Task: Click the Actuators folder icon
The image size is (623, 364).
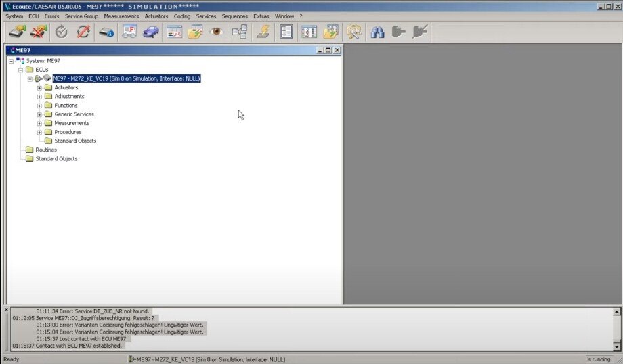Action: pos(49,87)
